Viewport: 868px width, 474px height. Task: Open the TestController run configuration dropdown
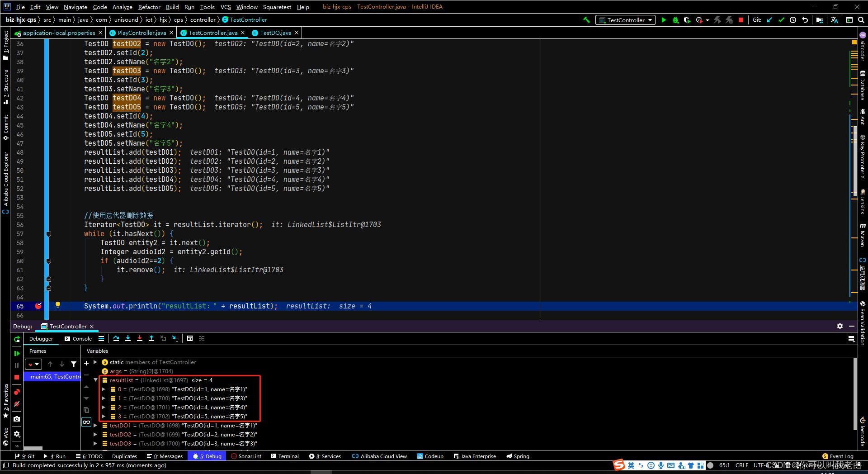[x=625, y=20]
